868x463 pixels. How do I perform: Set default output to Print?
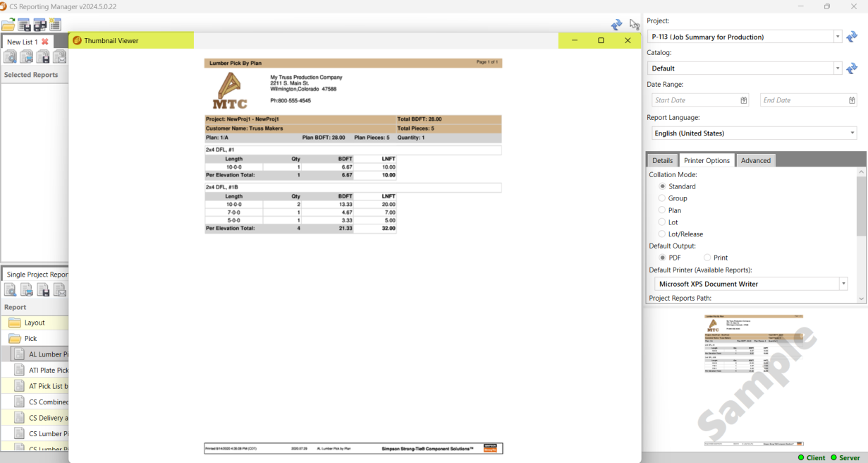(x=707, y=258)
